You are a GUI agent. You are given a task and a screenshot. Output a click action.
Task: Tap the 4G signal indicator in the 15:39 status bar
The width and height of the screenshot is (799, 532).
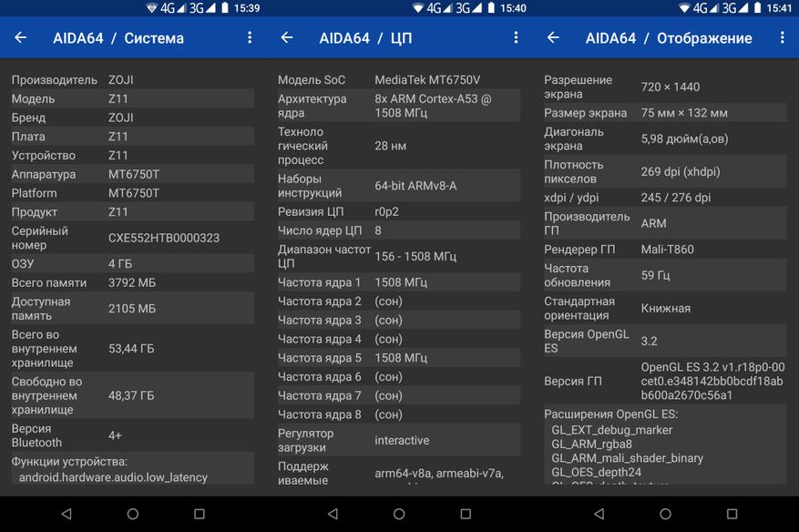(x=173, y=7)
